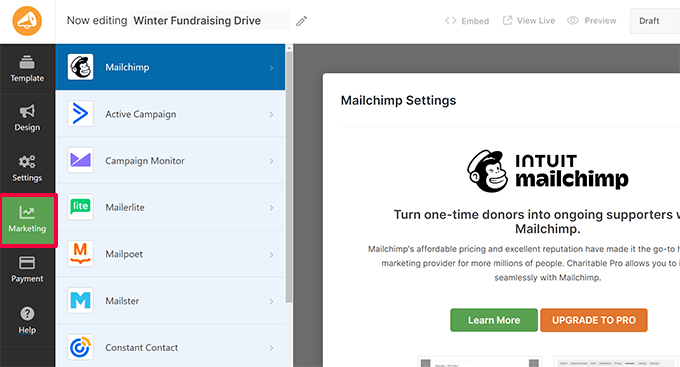Open the Design megaphone icon
Image resolution: width=680 pixels, height=367 pixels.
(x=27, y=111)
